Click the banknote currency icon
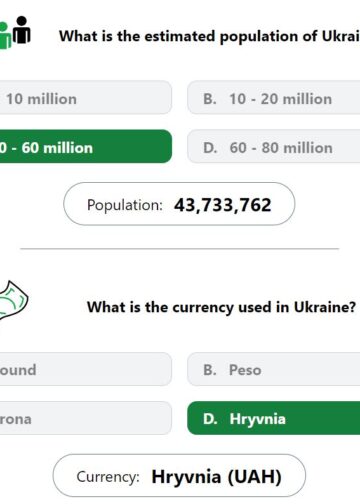This screenshot has height=504, width=360. pyautogui.click(x=14, y=301)
